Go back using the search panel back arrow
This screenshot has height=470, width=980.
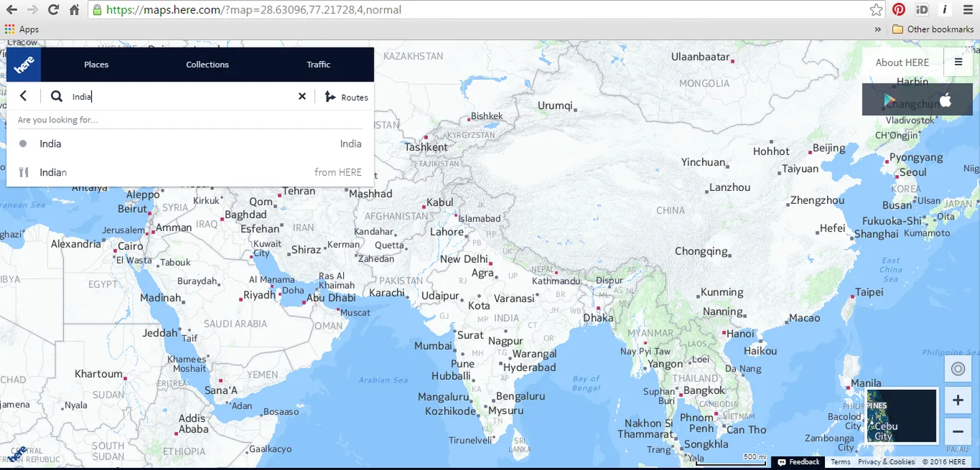pyautogui.click(x=23, y=96)
